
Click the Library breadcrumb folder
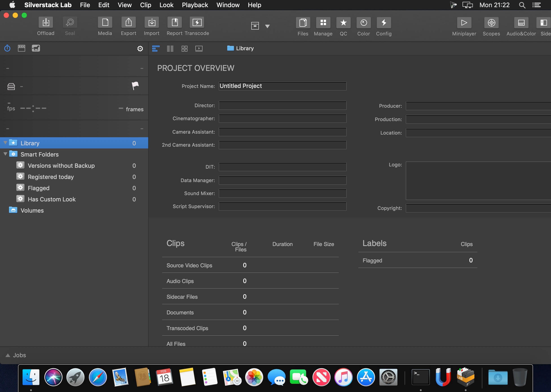pyautogui.click(x=240, y=48)
